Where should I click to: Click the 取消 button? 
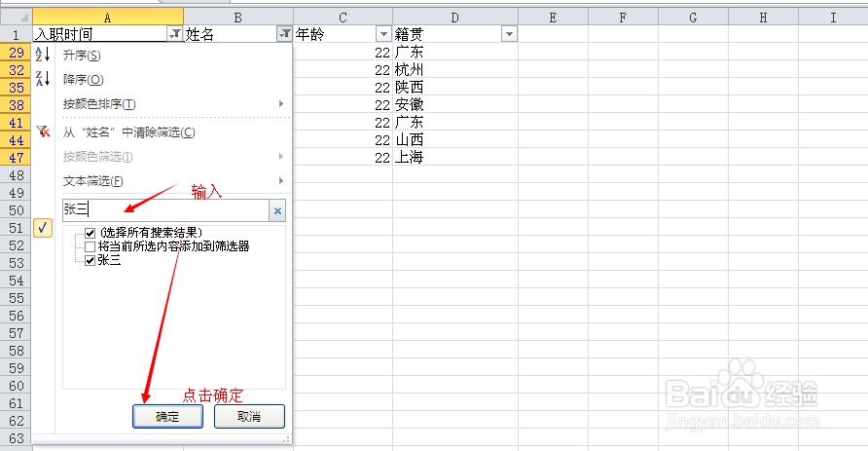point(249,416)
